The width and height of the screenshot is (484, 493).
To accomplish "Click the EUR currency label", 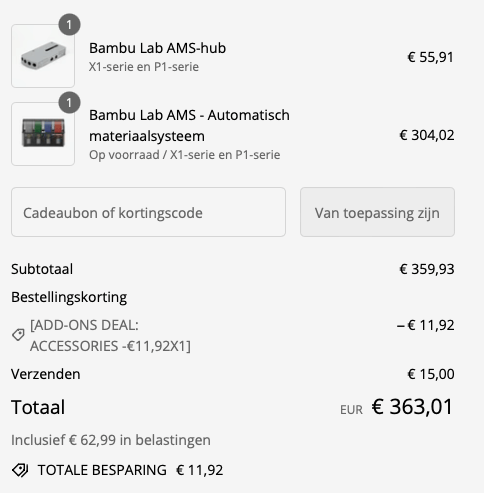I will [x=351, y=410].
